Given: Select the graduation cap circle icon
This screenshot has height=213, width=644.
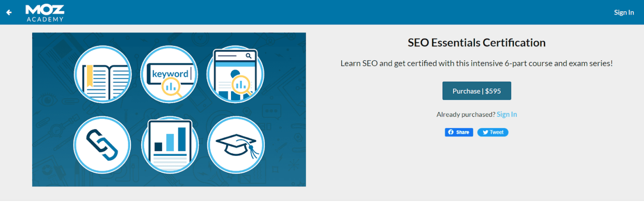Looking at the screenshot, I should pos(236,145).
